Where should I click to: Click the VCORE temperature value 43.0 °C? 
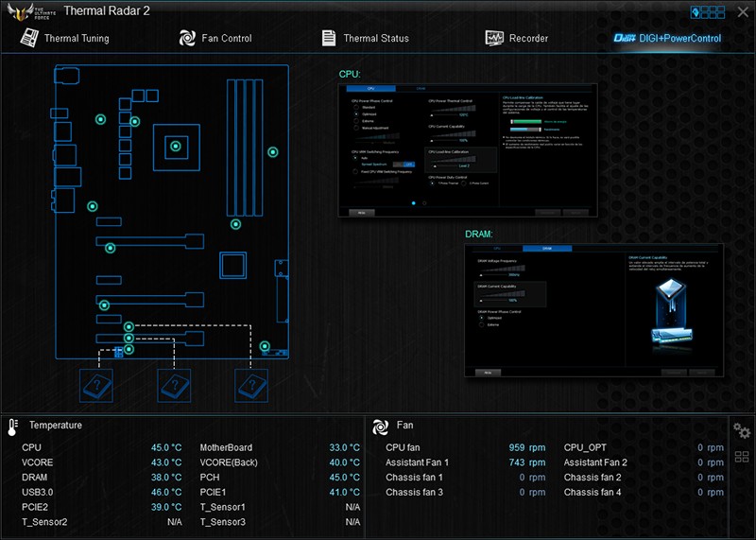pos(166,462)
